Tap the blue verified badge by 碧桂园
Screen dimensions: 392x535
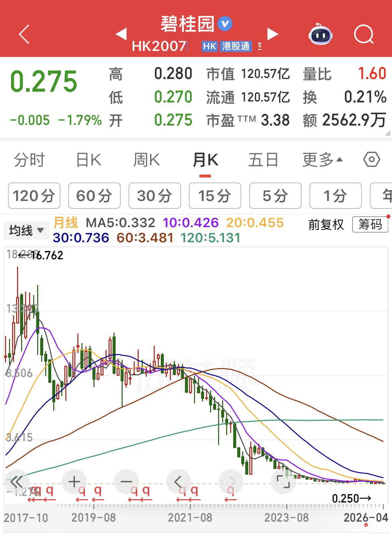(x=225, y=24)
